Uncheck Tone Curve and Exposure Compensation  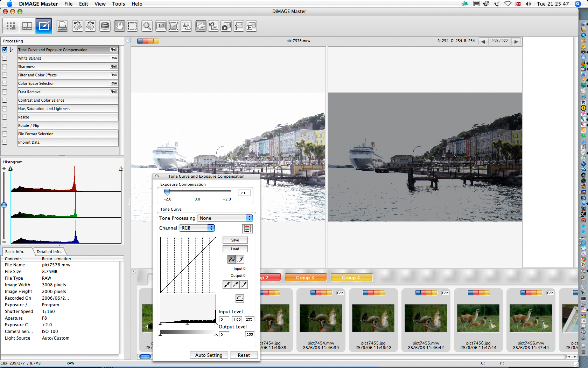click(x=5, y=50)
